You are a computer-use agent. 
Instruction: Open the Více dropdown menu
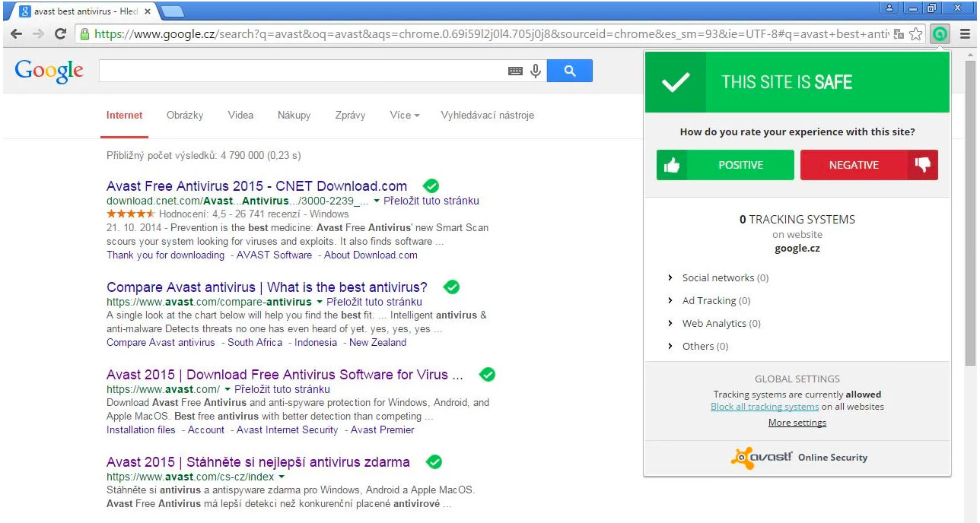tap(404, 115)
